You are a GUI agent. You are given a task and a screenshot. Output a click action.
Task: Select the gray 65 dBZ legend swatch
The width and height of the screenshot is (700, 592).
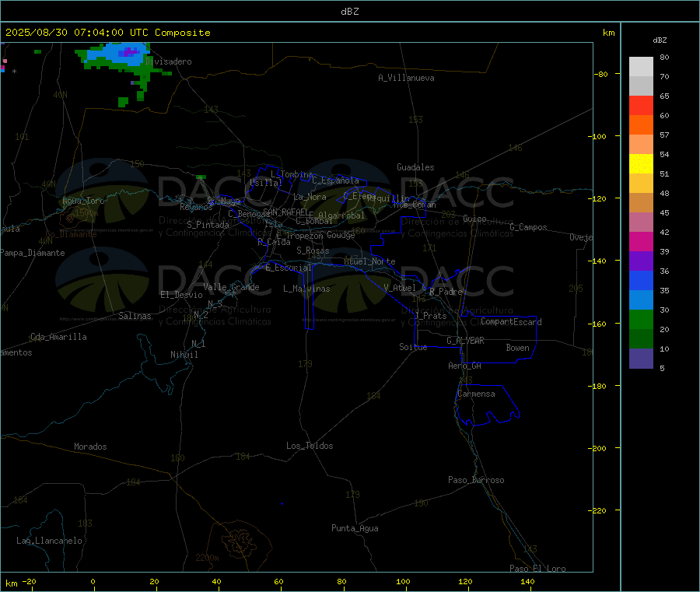click(641, 86)
